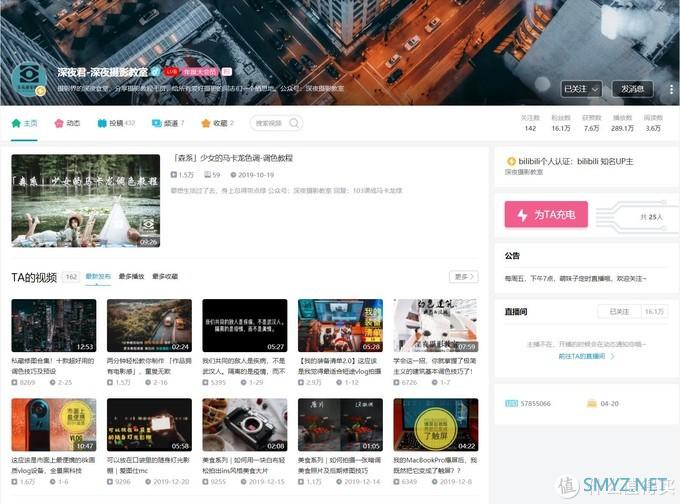Type in the 搜索视频 search field
The image size is (680, 504).
[x=273, y=123]
